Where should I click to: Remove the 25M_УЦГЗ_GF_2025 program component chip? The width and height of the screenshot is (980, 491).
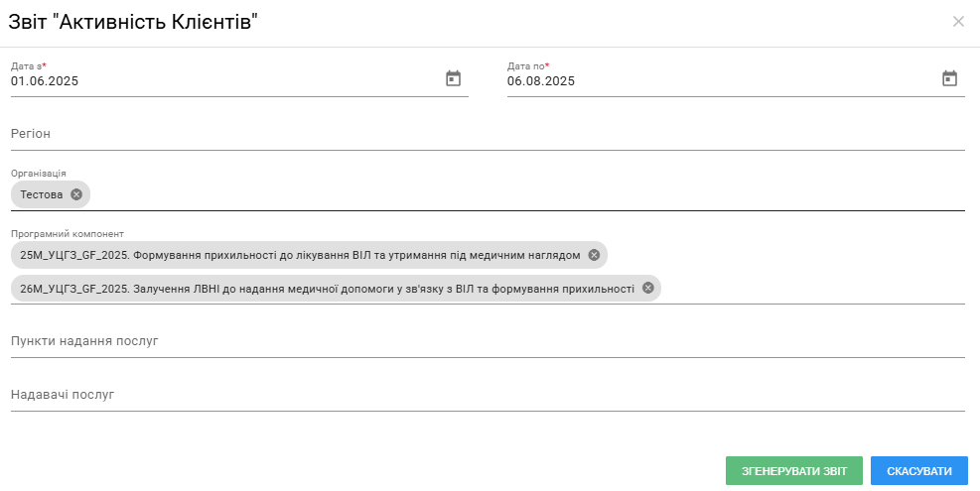[594, 255]
